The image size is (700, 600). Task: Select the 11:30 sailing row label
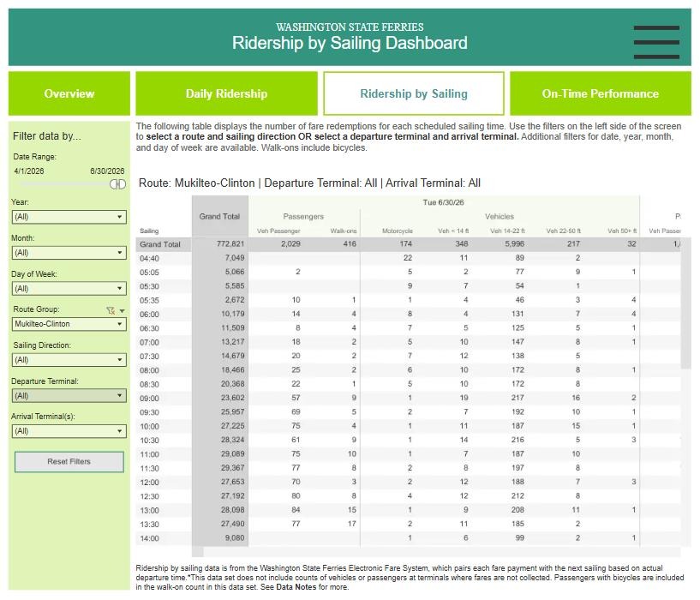pyautogui.click(x=149, y=468)
